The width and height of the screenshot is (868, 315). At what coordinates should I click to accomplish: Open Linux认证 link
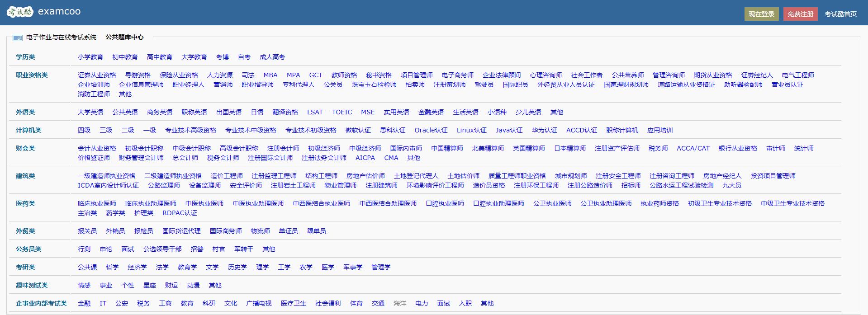coord(472,130)
